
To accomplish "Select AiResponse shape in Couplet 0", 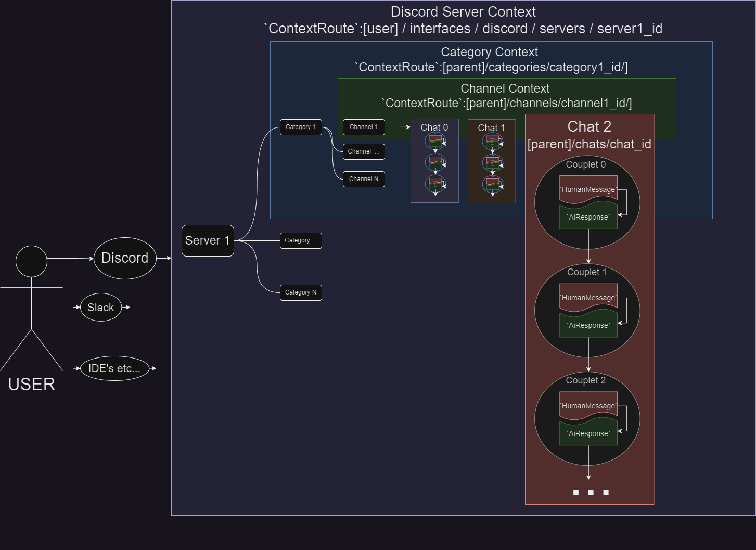I will 588,216.
